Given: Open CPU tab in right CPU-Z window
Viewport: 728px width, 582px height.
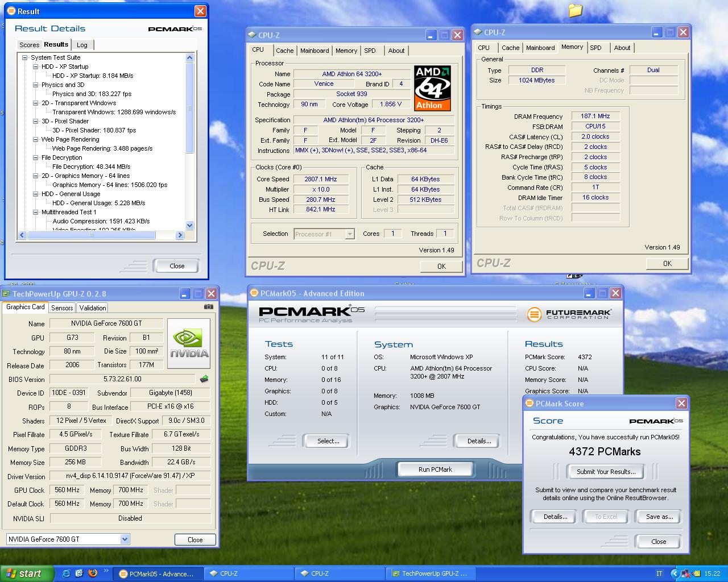Looking at the screenshot, I should (484, 48).
